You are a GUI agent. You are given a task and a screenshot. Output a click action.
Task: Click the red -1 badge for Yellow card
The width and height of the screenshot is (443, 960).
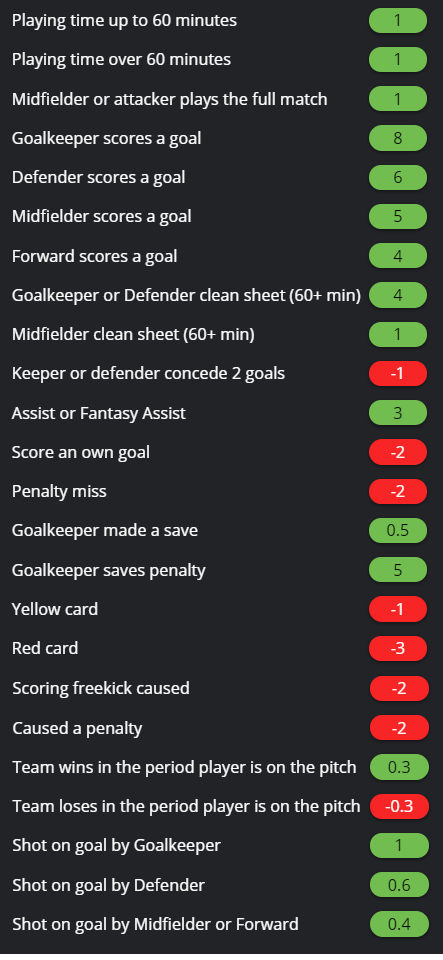pyautogui.click(x=398, y=609)
